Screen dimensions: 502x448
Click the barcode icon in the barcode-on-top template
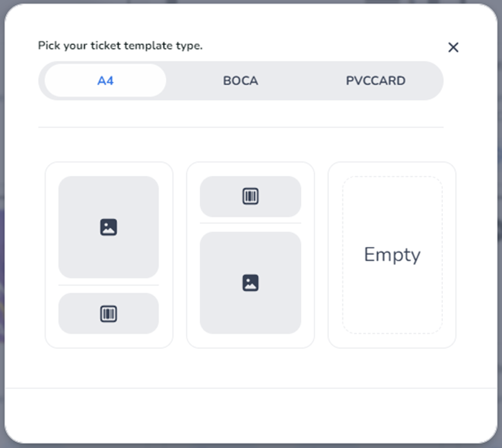(250, 197)
